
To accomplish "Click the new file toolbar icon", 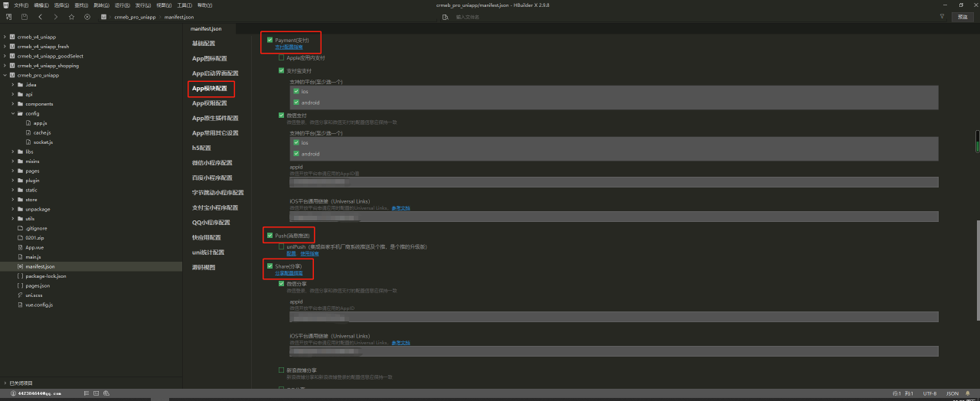I will [8, 16].
